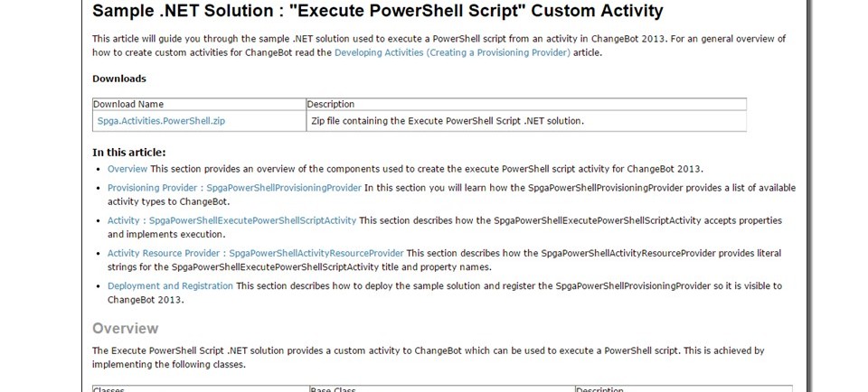Open the Developing Activities (Creating a Provisioning Provider) link
868x392 pixels.
coord(452,53)
